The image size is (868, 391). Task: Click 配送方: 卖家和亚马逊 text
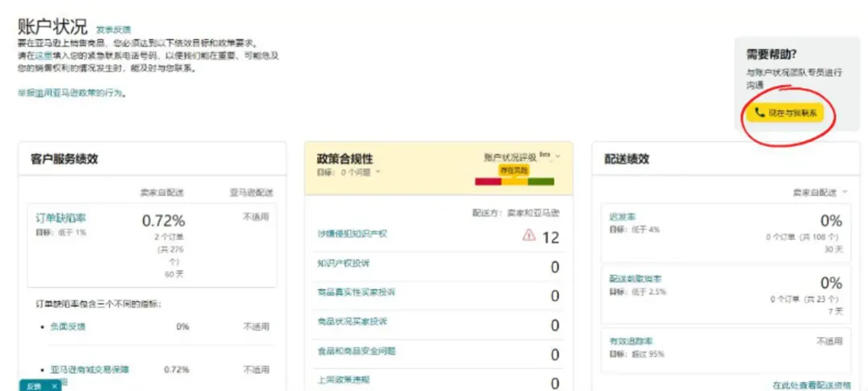515,213
